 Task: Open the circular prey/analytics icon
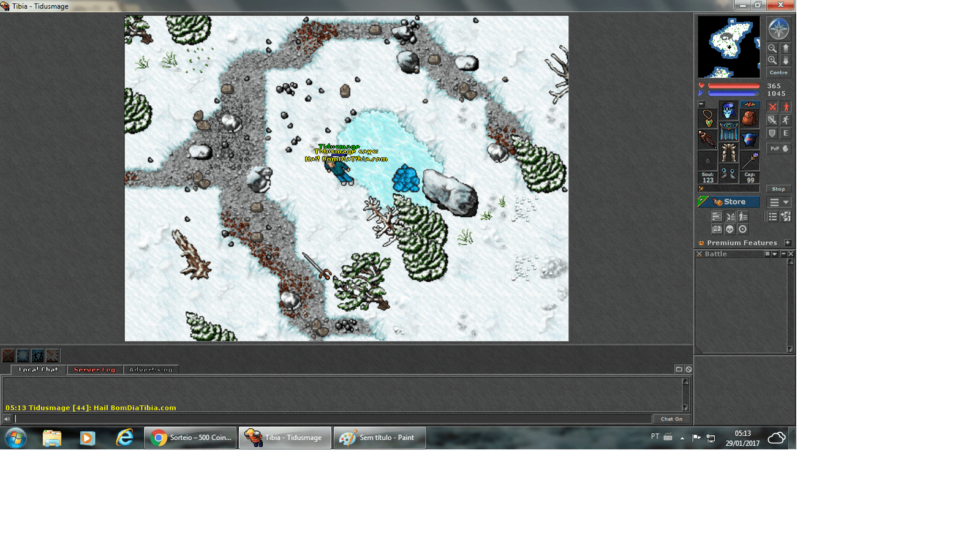coord(743,229)
